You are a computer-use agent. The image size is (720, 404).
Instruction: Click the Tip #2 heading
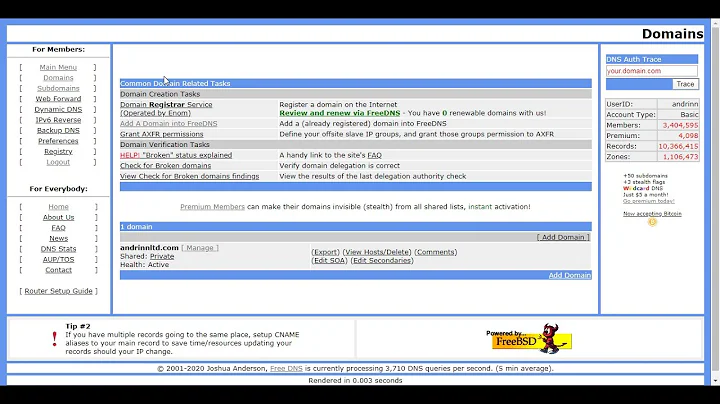pos(78,326)
